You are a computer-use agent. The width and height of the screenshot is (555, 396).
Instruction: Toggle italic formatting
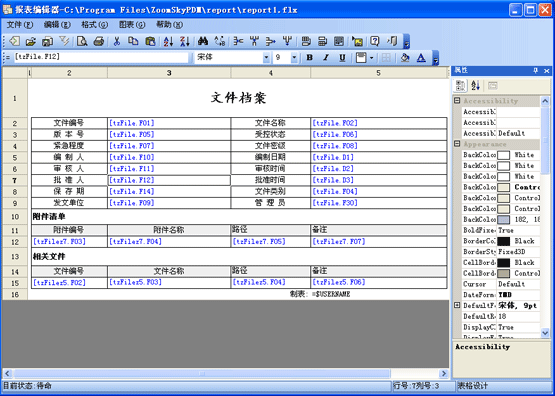(x=326, y=58)
